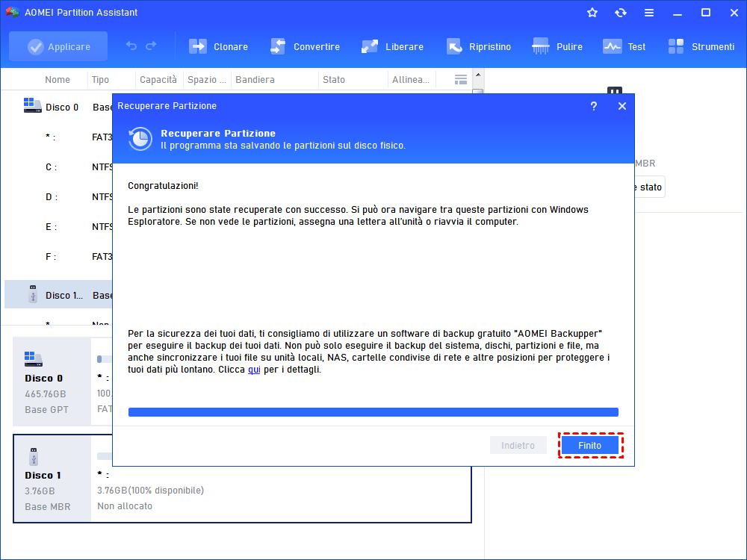Click the Disco 1 panel in the disk map

coord(52,478)
